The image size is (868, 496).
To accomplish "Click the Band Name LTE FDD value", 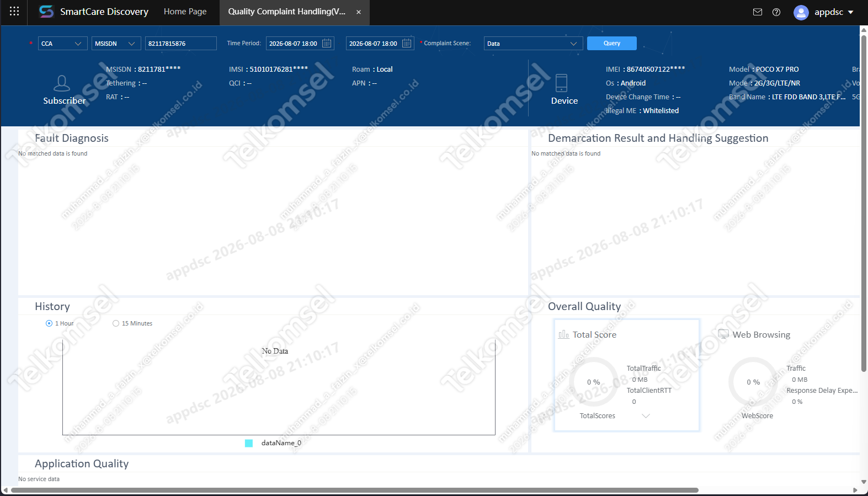I will click(808, 97).
